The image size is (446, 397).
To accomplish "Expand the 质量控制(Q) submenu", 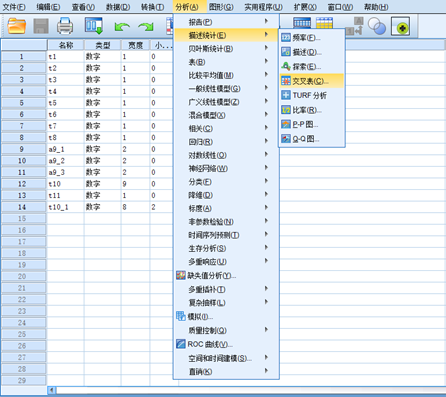I will coord(226,330).
